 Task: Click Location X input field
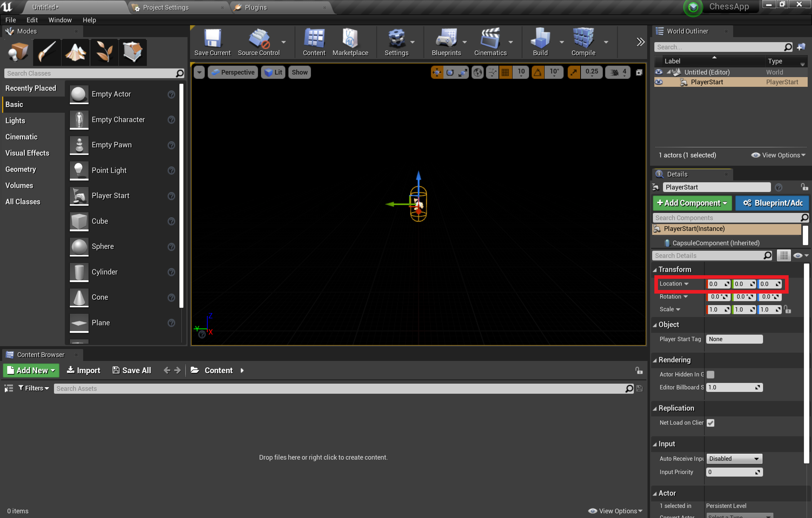tap(718, 283)
